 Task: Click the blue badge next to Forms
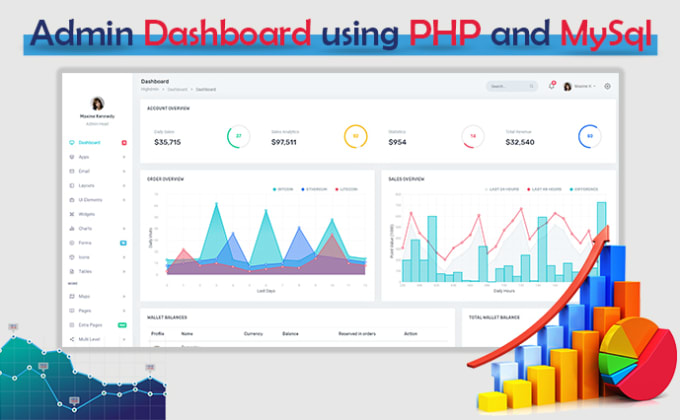[123, 243]
